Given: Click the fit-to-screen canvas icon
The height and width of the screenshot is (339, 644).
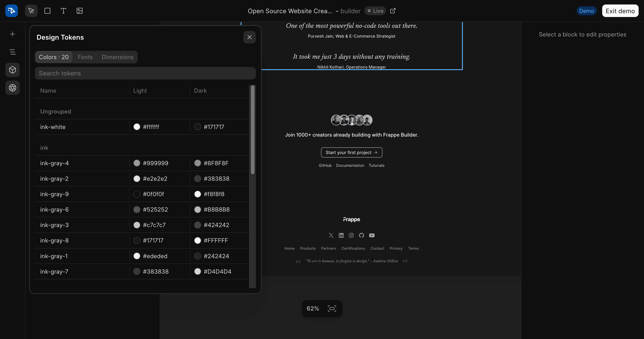Looking at the screenshot, I should coord(332,309).
